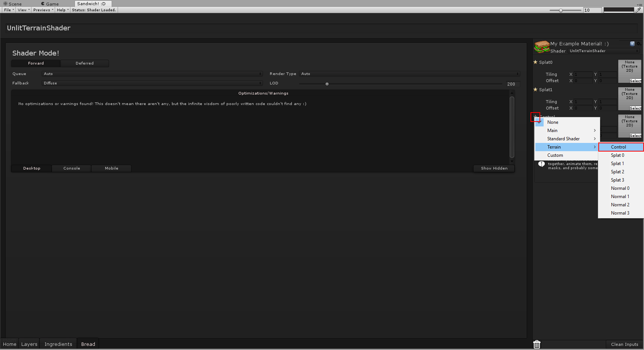Adjust the LOD slider

[x=400, y=84]
